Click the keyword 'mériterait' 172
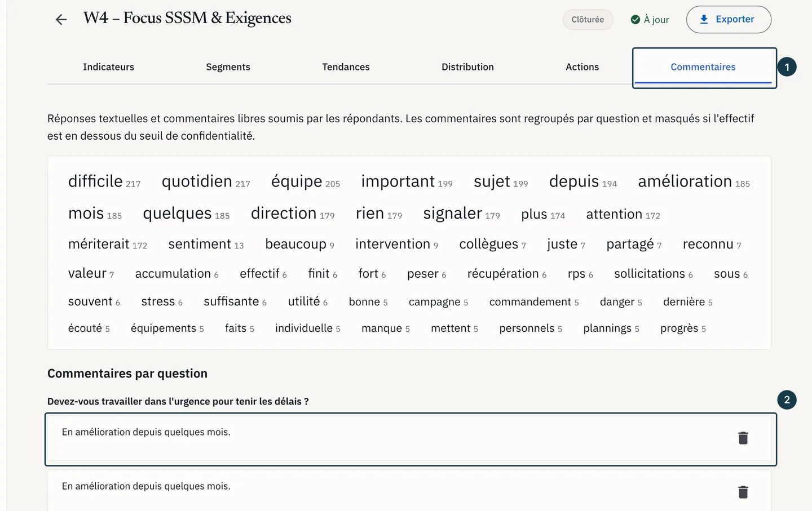The width and height of the screenshot is (812, 511). click(108, 244)
